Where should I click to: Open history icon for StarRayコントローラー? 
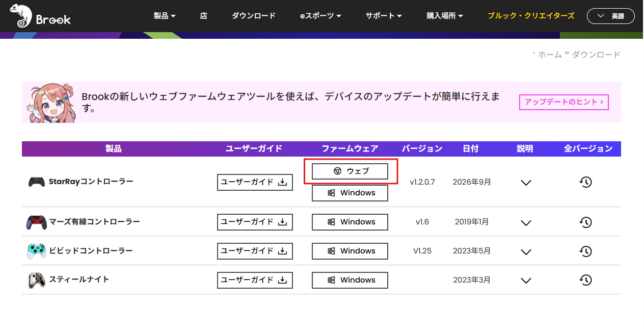tap(586, 182)
